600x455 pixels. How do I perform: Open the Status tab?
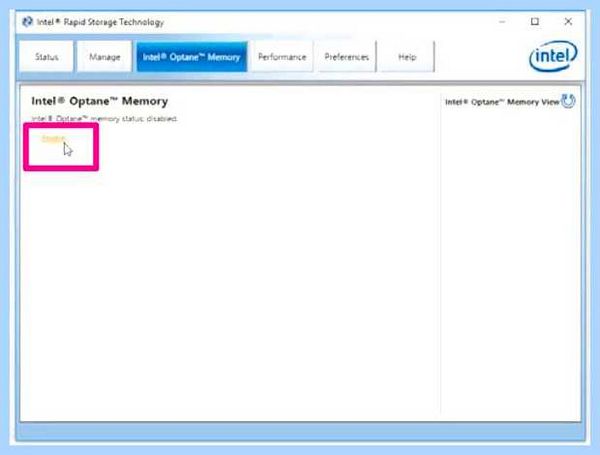tap(46, 57)
